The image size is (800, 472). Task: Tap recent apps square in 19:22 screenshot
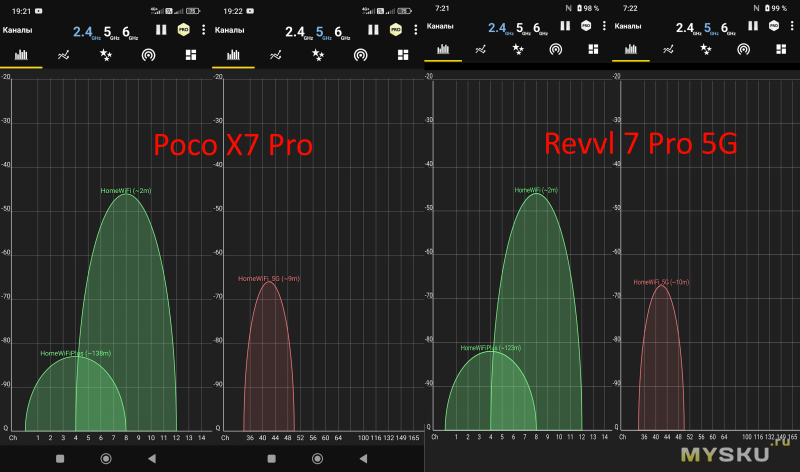click(271, 459)
